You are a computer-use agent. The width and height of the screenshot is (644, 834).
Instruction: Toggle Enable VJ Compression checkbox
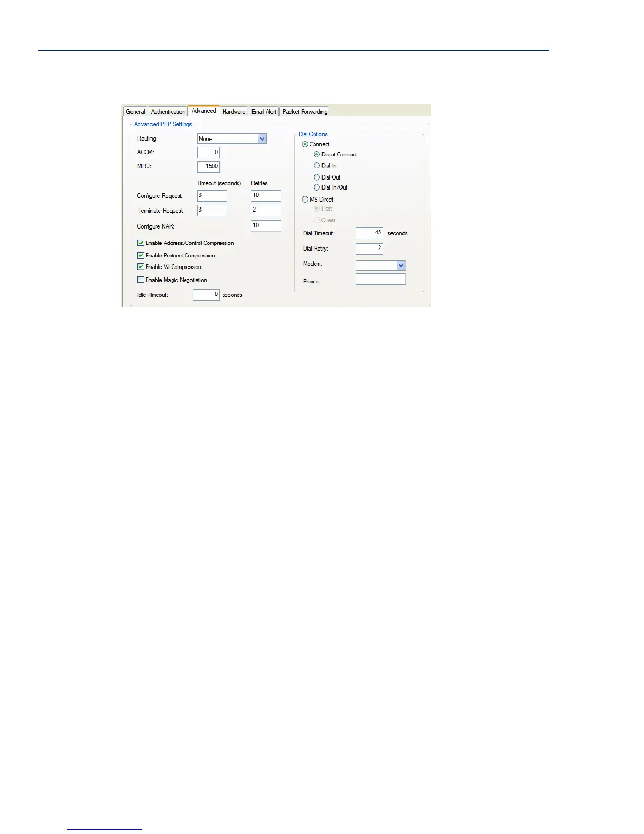click(x=140, y=267)
